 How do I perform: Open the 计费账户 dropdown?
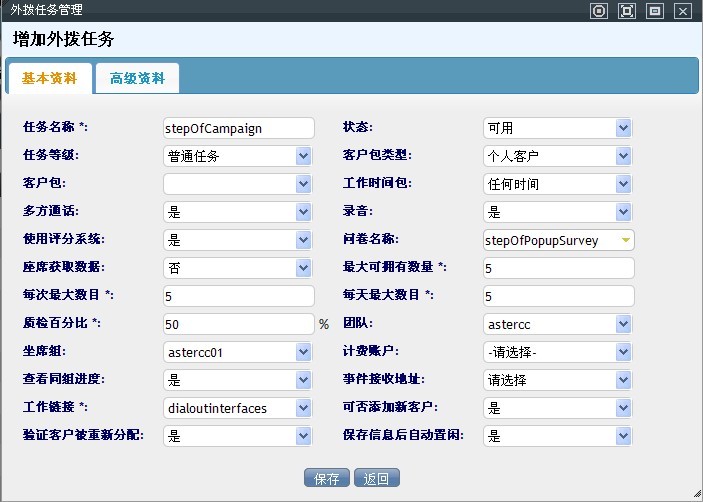[557, 352]
